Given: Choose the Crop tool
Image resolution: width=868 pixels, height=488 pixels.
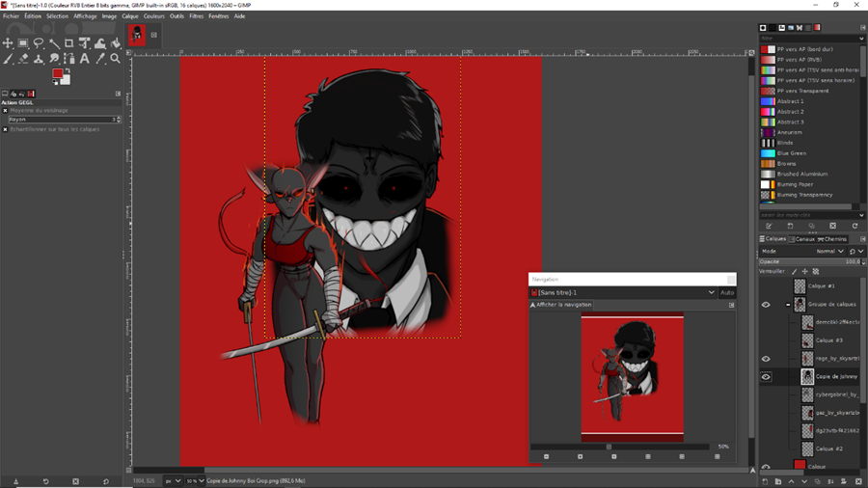Looking at the screenshot, I should (x=69, y=43).
